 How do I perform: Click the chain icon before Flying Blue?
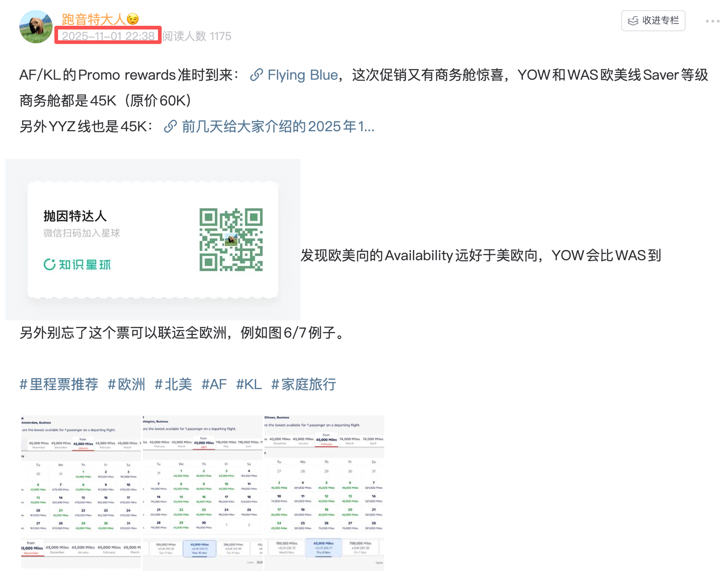tap(257, 75)
